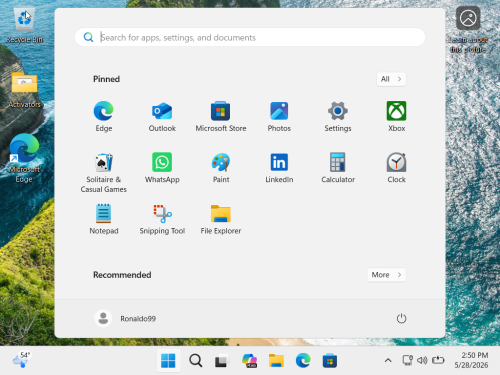Select the Recycle Bin desktop icon

pyautogui.click(x=25, y=25)
